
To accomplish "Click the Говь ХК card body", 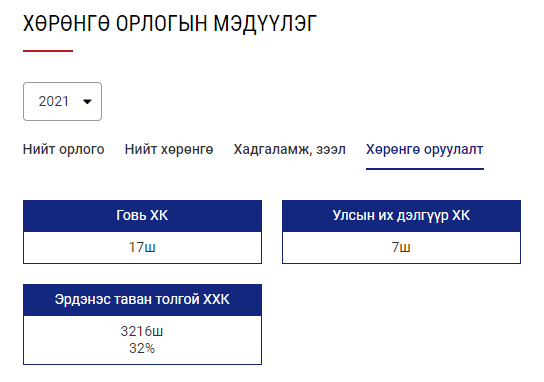I will click(x=142, y=248).
